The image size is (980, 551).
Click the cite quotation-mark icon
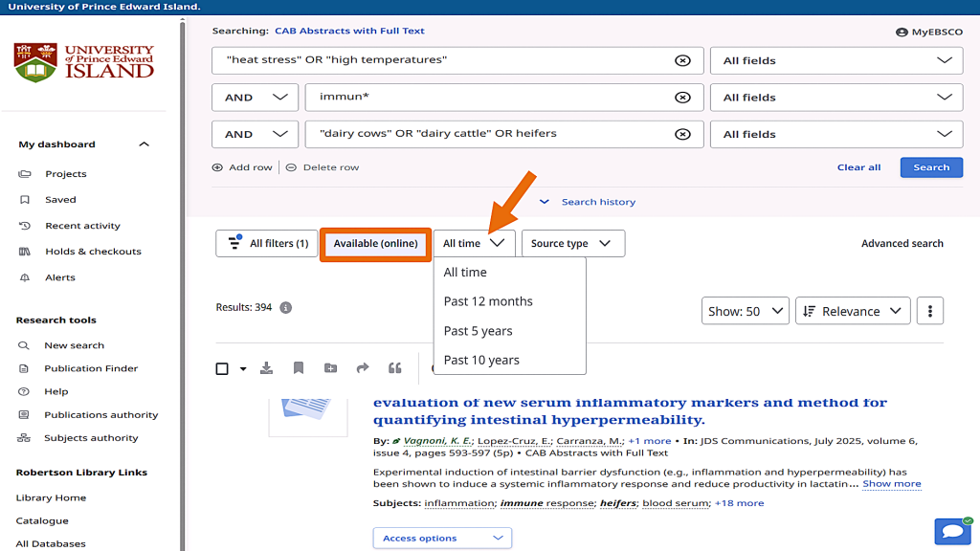394,368
